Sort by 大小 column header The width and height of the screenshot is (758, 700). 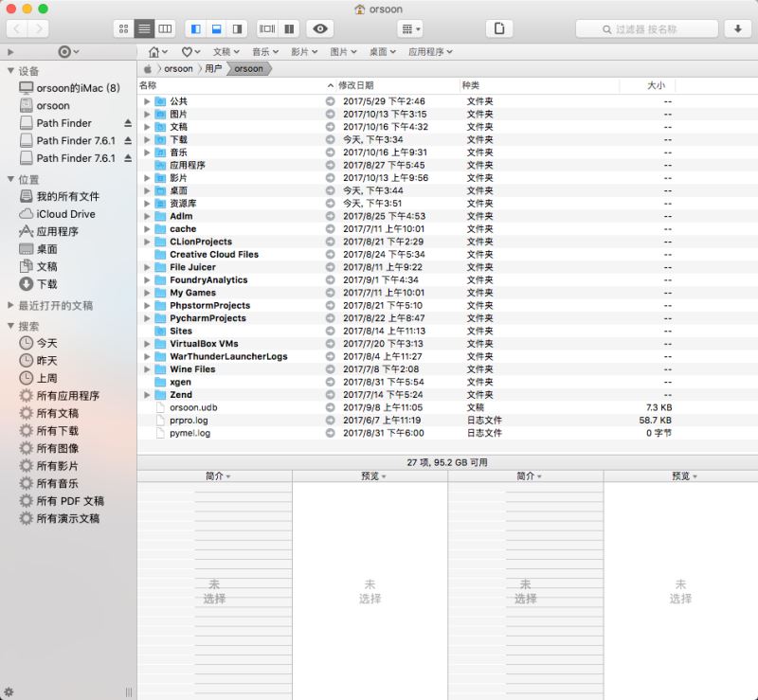(647, 85)
